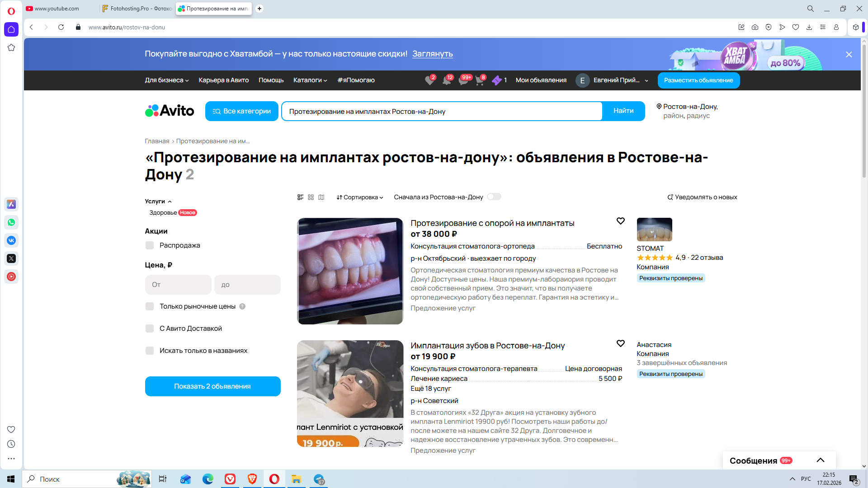Expand the Для бизнеса menu

[166, 80]
